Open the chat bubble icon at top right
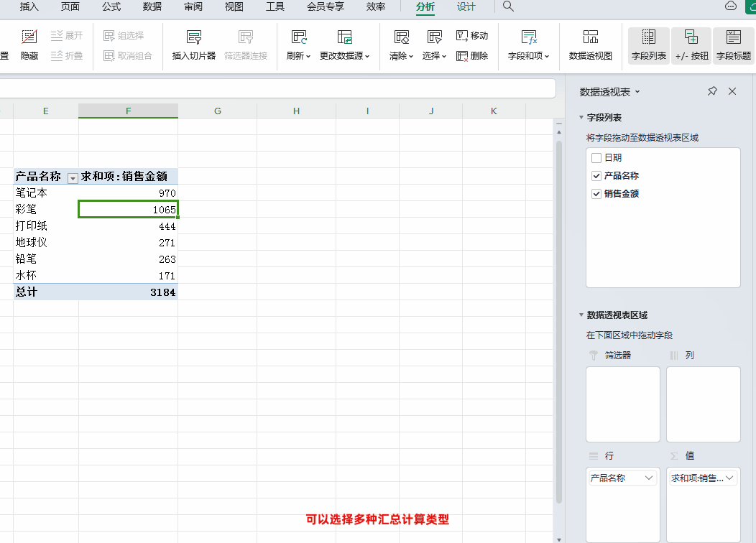 tap(731, 6)
